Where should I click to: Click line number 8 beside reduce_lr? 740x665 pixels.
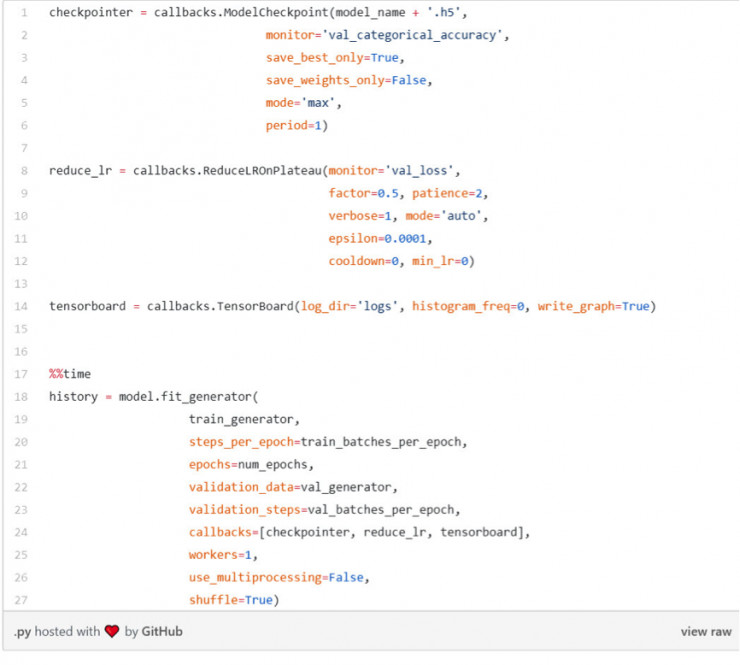tap(24, 171)
